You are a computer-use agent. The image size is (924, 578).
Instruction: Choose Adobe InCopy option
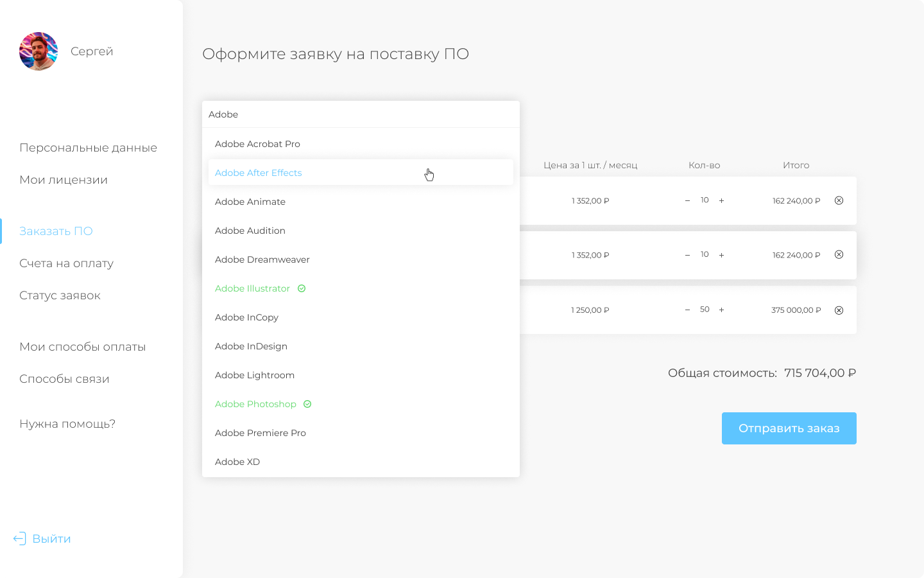point(361,317)
